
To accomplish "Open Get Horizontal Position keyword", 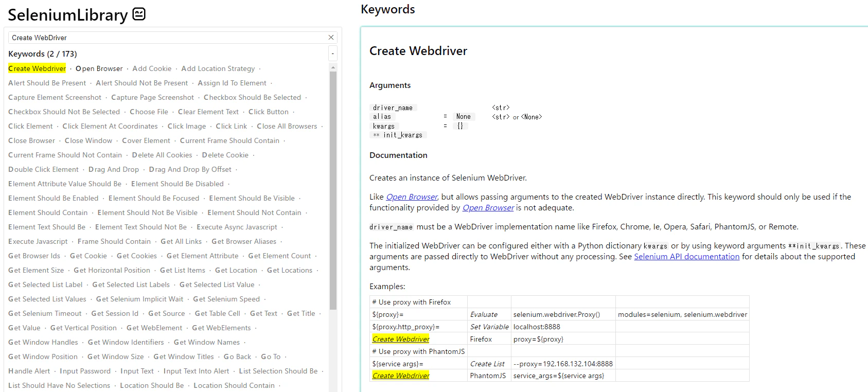I will (112, 270).
